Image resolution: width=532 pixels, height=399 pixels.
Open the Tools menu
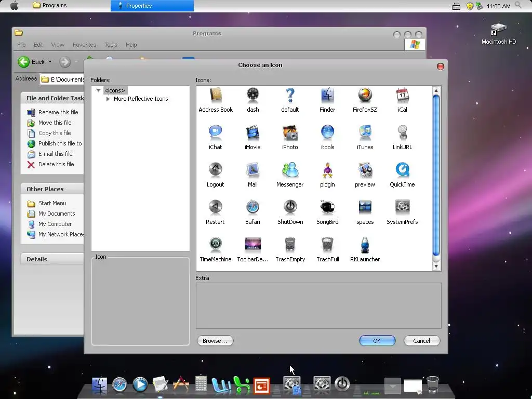point(111,45)
